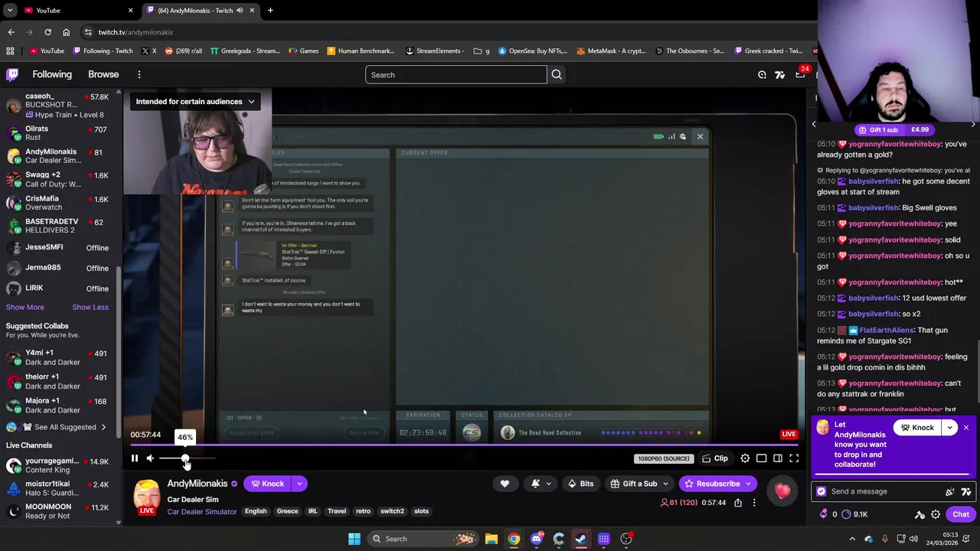The width and height of the screenshot is (980, 551).
Task: Toggle theatre mode on the player
Action: point(778,458)
